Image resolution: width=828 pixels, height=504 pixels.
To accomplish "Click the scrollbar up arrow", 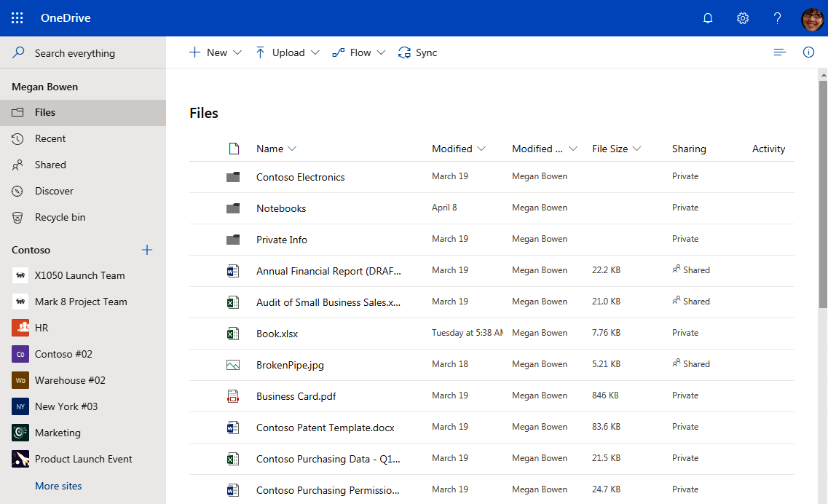I will [823, 75].
